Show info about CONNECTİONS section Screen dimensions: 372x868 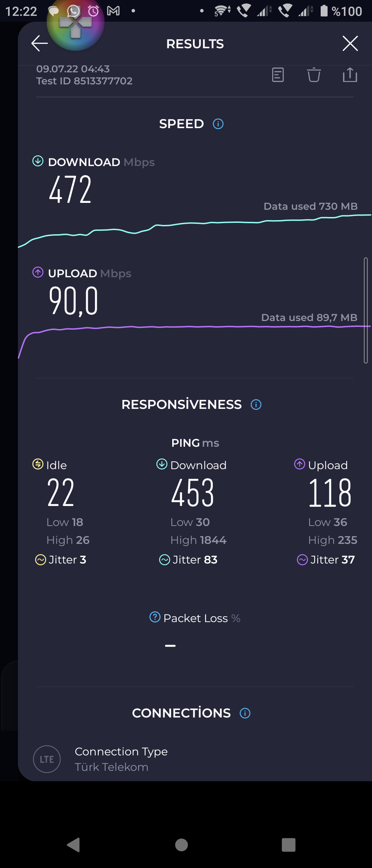(245, 713)
